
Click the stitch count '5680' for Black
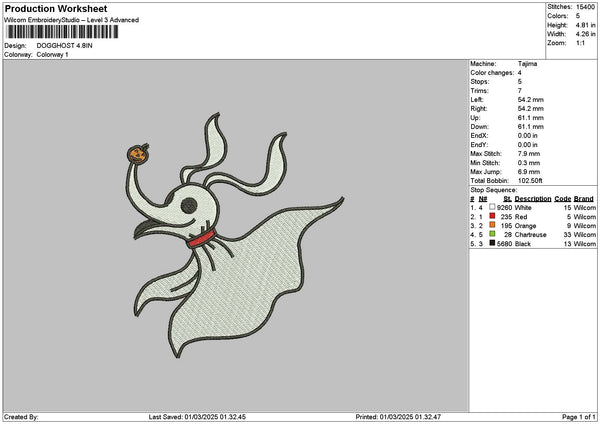click(x=505, y=244)
